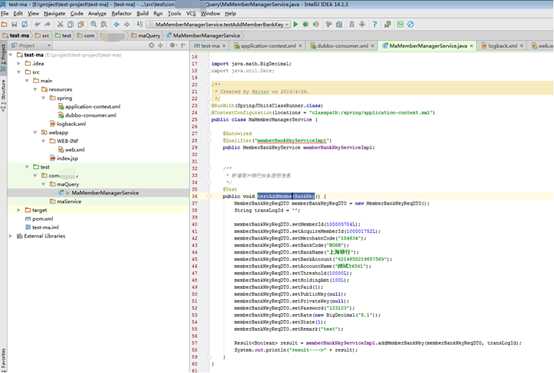The width and height of the screenshot is (554, 373).
Task: Select application-context.xml in project tree
Action: tap(89, 107)
